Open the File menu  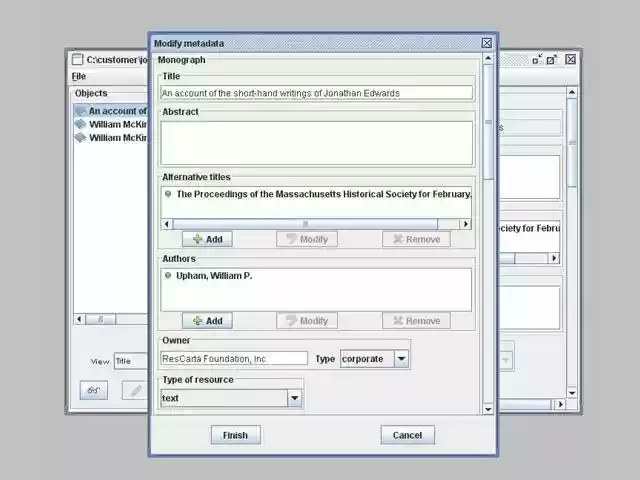pos(78,76)
